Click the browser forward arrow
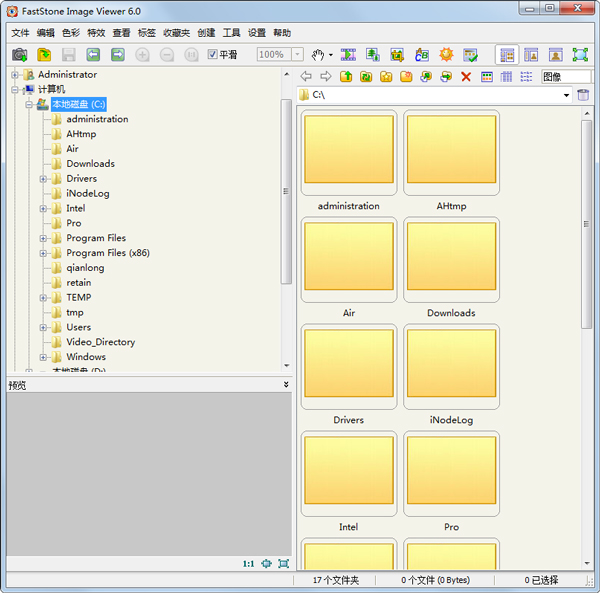Viewport: 600px width, 593px height. [326, 77]
